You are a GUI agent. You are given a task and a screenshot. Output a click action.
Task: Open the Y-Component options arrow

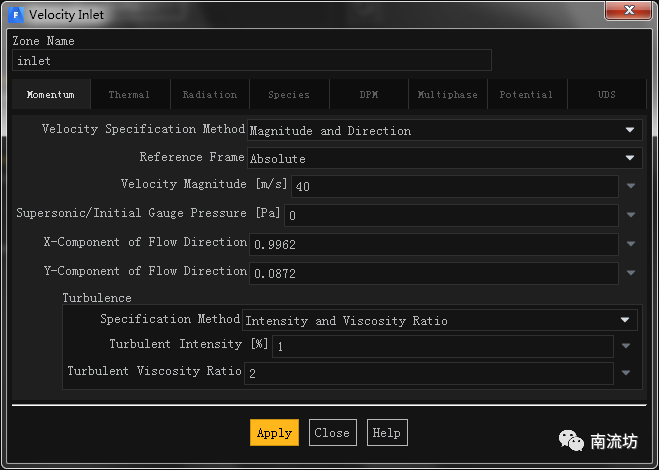pyautogui.click(x=630, y=273)
